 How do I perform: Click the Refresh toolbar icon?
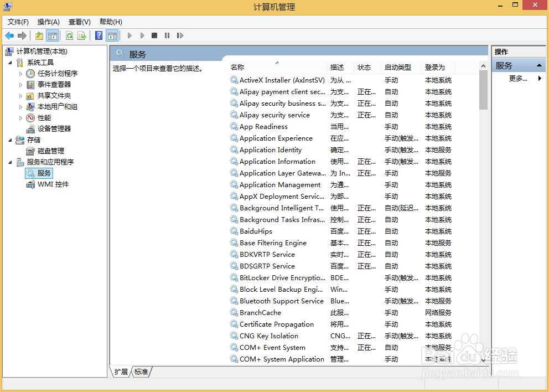tap(70, 35)
